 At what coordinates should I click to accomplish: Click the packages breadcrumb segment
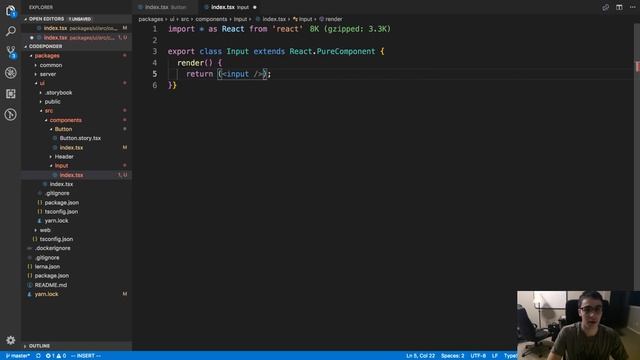point(151,19)
